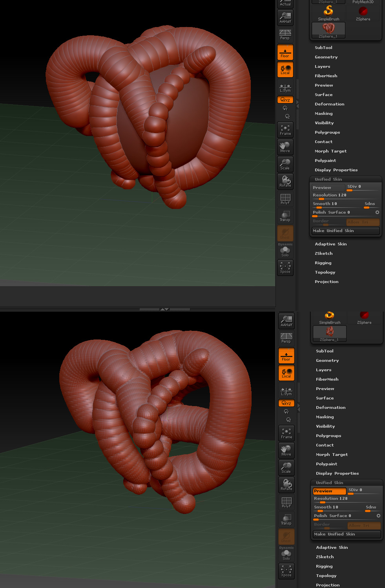385x588 pixels.
Task: Click AAHalf zoom icon in upper screenshot
Action: [x=285, y=17]
